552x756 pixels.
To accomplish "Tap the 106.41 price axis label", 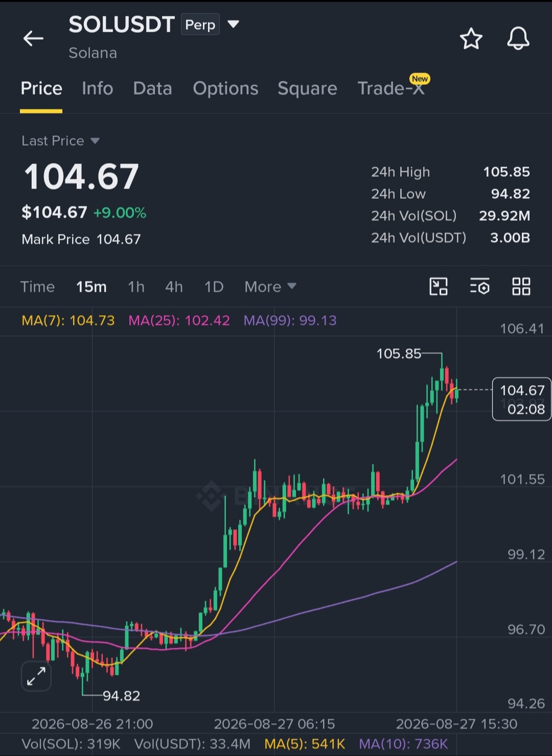I will 522,328.
